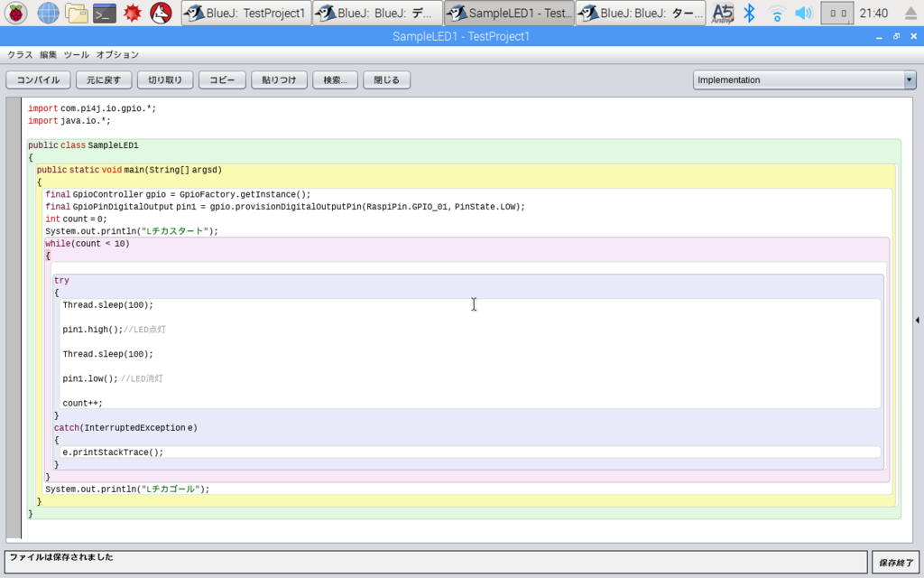The height and width of the screenshot is (578, 924).
Task: Click the 保存終了 status button
Action: 896,563
